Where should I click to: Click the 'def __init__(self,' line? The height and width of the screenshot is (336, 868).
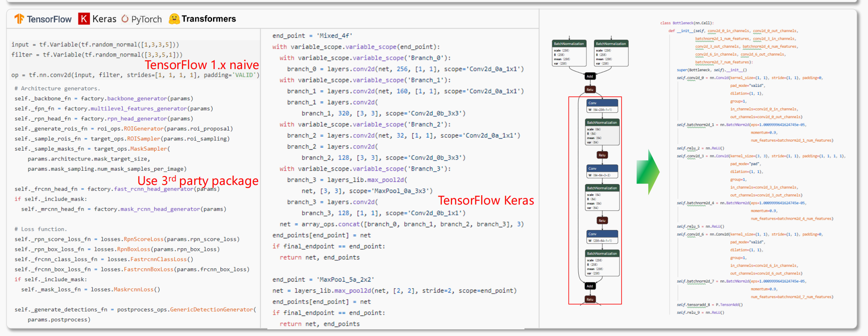(733, 31)
